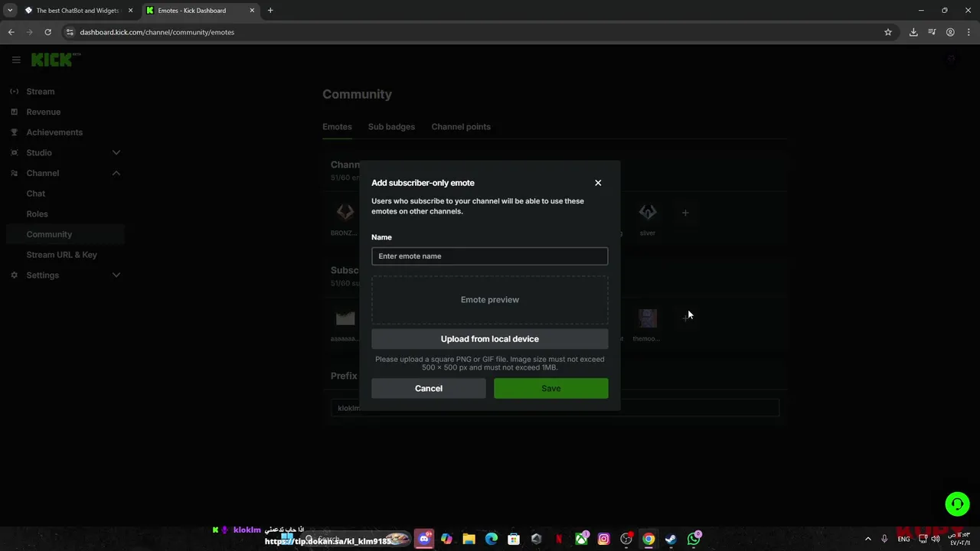Expand the Studio section chevron

[x=116, y=153]
